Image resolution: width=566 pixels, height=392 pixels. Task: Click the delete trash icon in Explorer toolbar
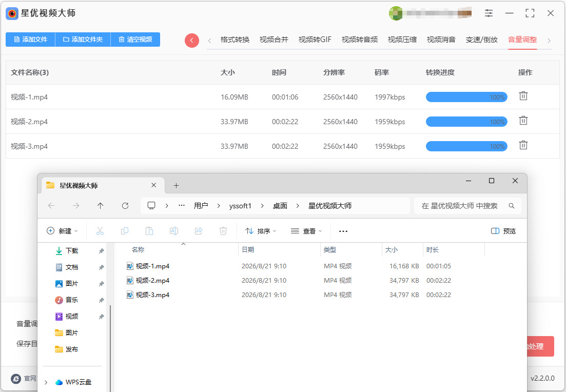tap(223, 231)
